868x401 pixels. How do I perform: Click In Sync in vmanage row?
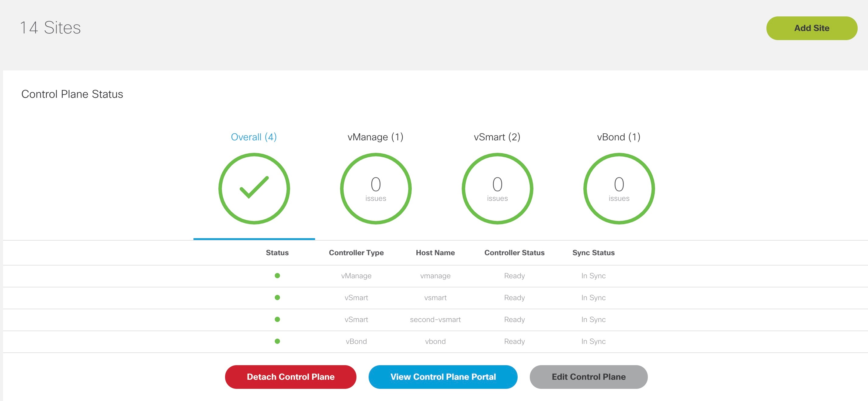click(593, 276)
